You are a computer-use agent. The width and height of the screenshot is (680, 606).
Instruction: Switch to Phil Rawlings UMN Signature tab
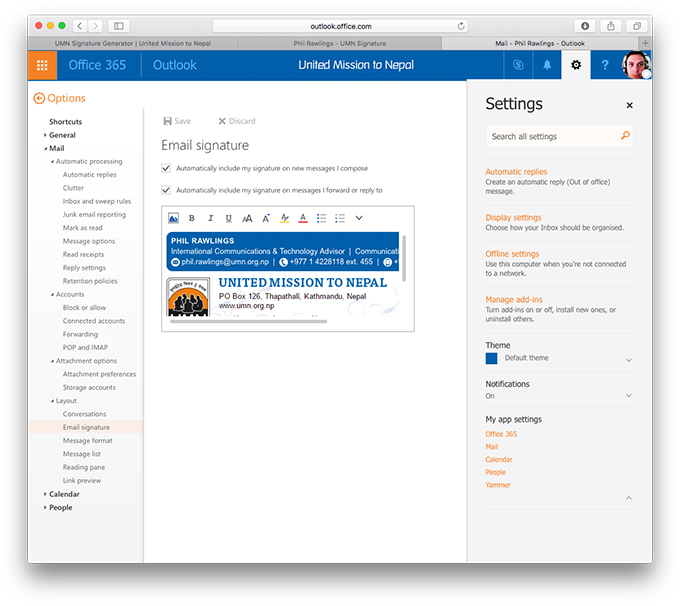click(x=340, y=43)
